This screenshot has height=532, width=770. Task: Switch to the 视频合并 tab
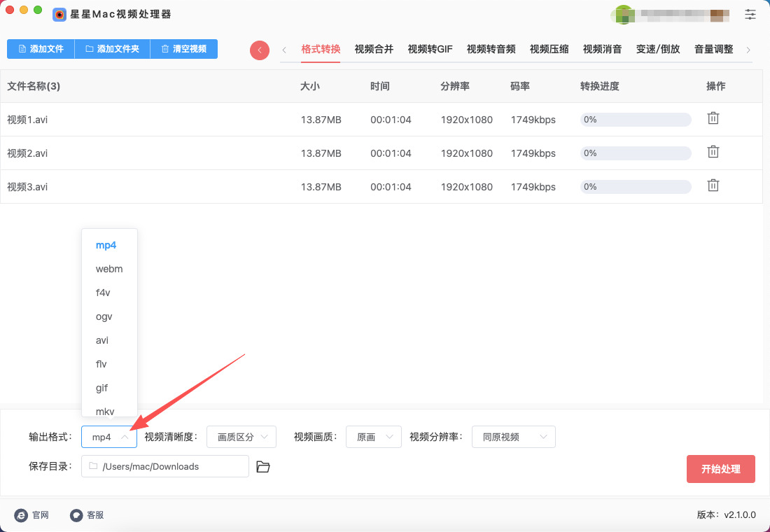point(374,49)
